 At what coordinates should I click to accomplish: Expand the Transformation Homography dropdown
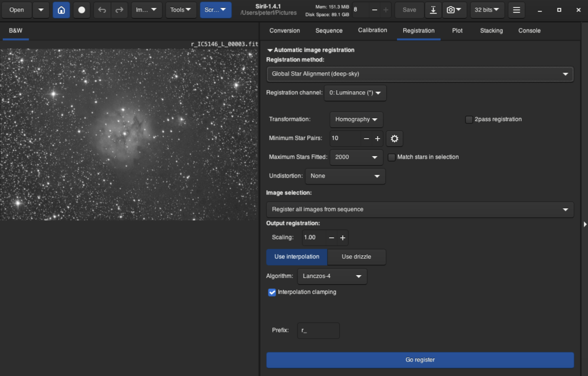[x=356, y=119]
